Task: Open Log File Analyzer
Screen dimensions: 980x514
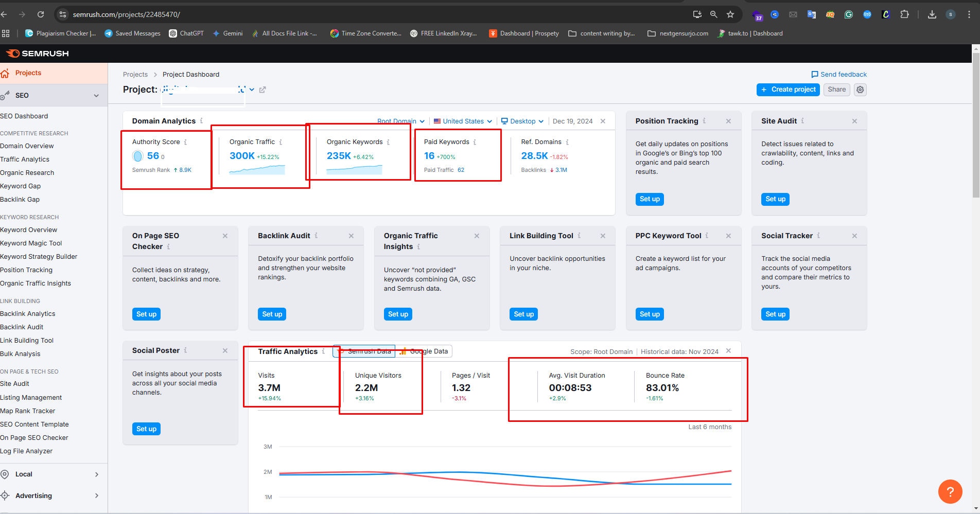Action: point(26,451)
